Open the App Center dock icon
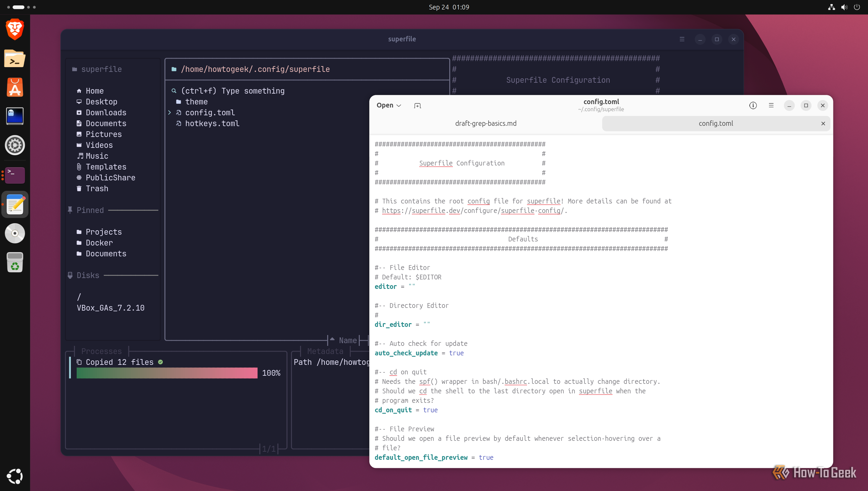This screenshot has width=868, height=491. click(15, 87)
